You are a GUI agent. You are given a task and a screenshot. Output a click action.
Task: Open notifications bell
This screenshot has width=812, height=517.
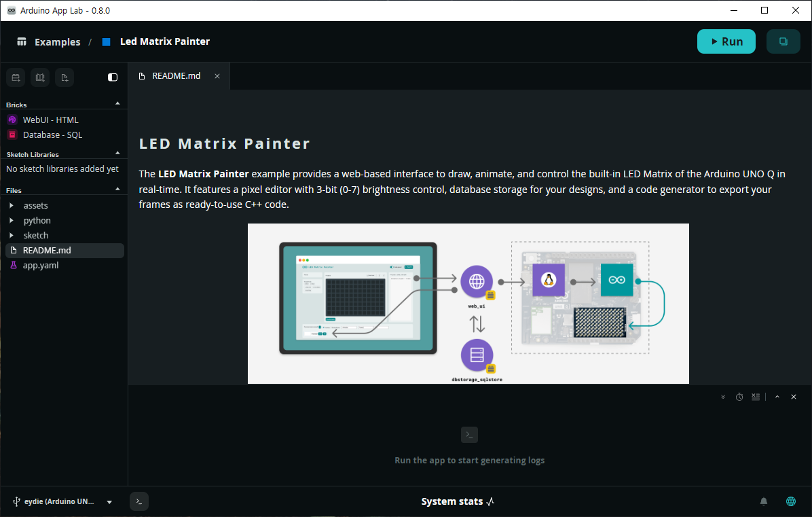[x=763, y=501]
